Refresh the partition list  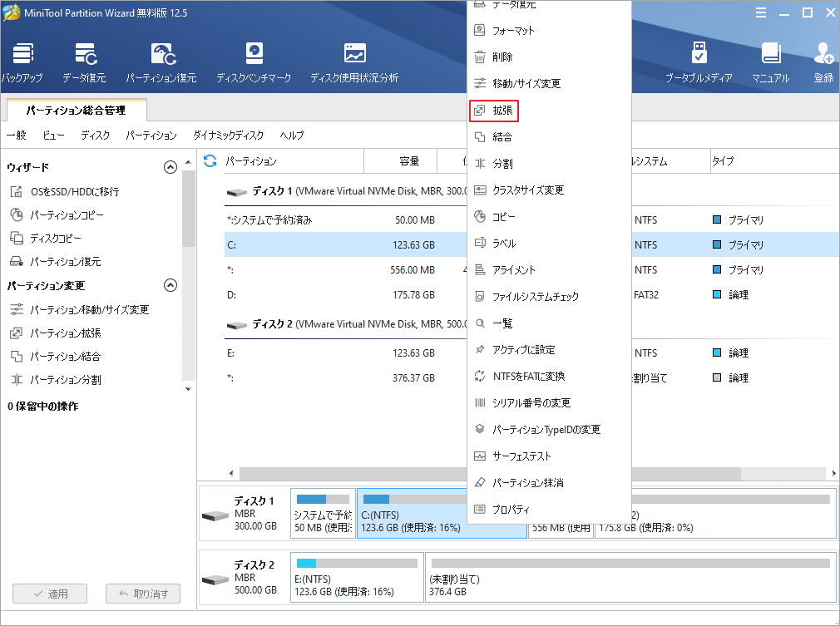click(210, 160)
